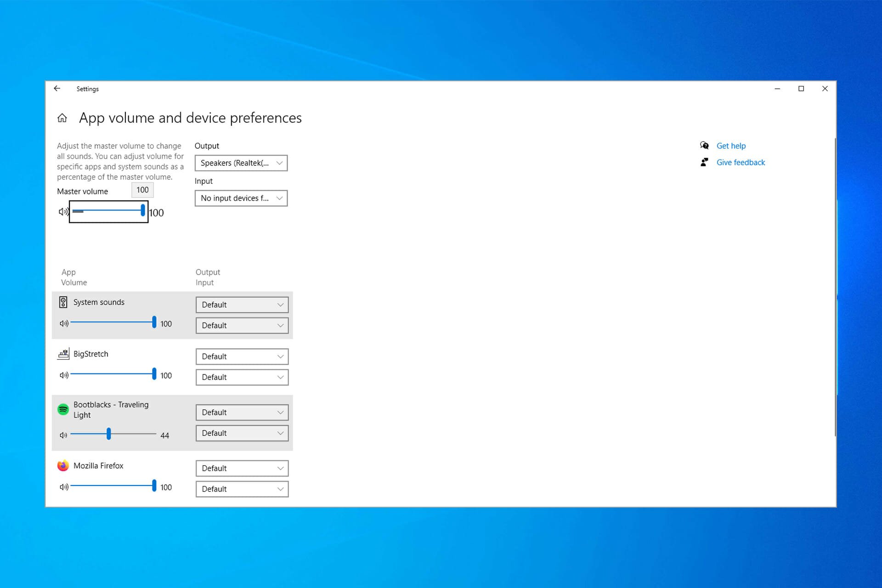Maximize the Settings window

[x=801, y=89]
